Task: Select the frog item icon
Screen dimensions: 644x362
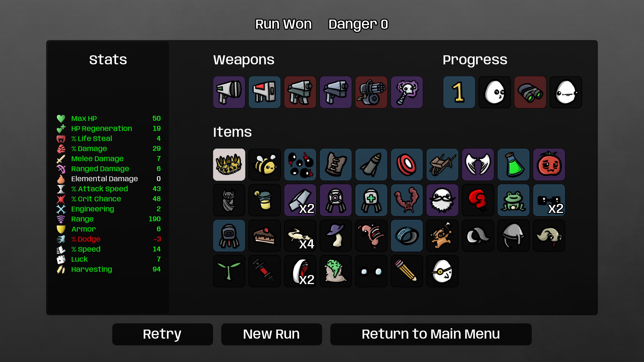Action: (x=513, y=200)
